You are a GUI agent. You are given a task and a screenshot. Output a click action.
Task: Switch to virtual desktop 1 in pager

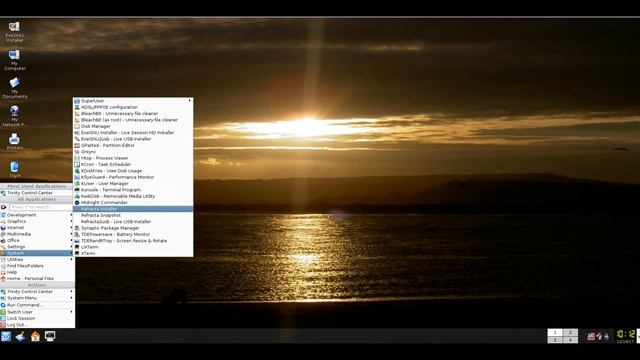coord(555,332)
